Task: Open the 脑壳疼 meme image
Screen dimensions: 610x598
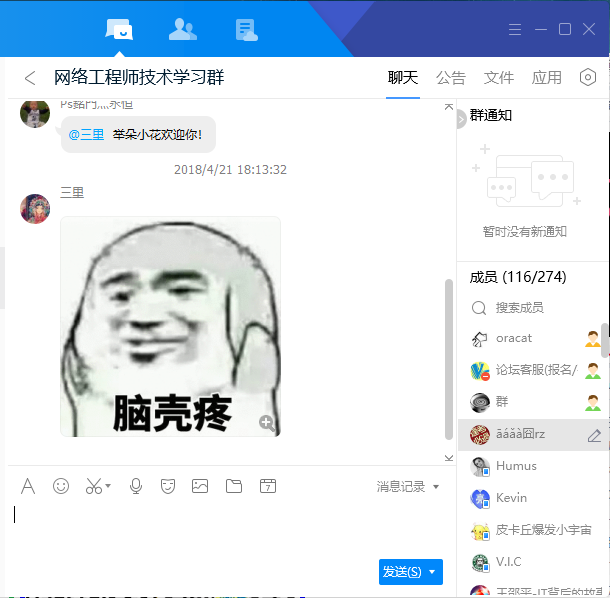Action: coord(170,326)
